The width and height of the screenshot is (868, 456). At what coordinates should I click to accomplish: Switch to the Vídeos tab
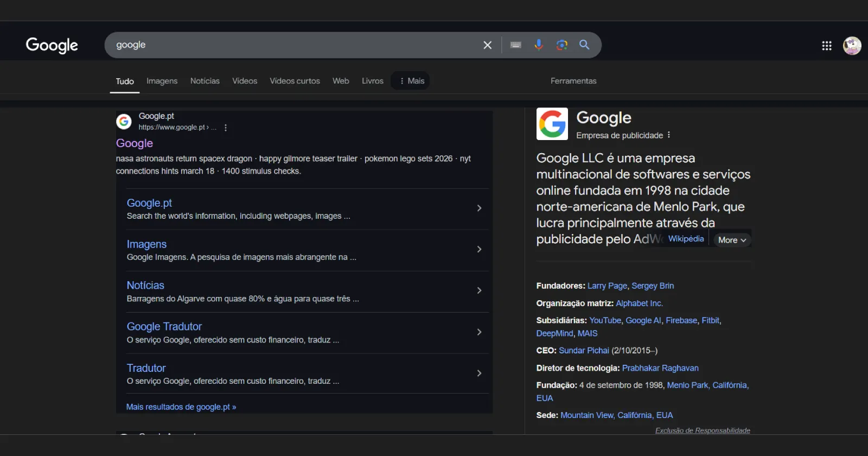245,81
